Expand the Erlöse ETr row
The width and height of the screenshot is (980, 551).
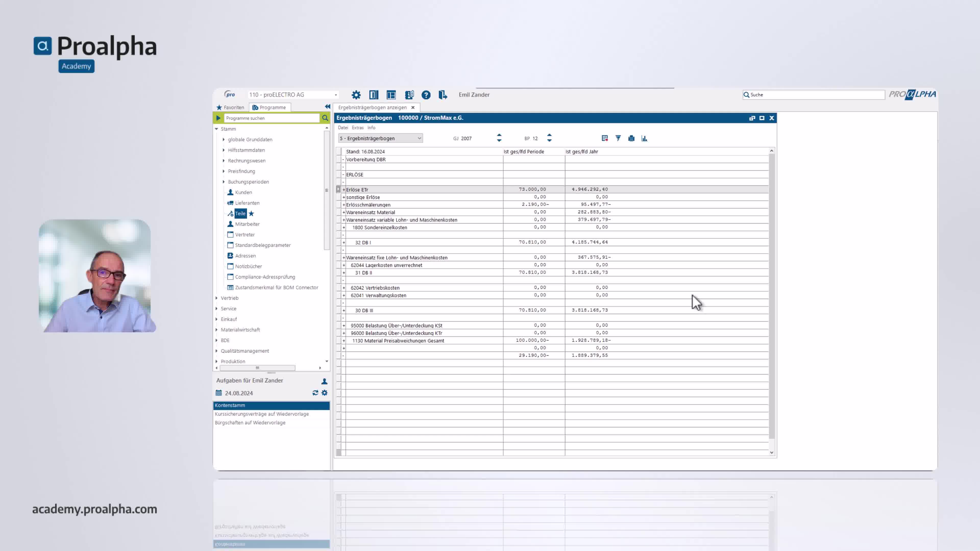coord(344,190)
